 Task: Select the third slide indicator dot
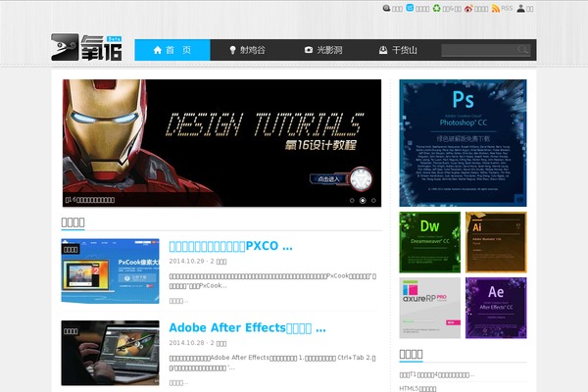pyautogui.click(x=373, y=201)
